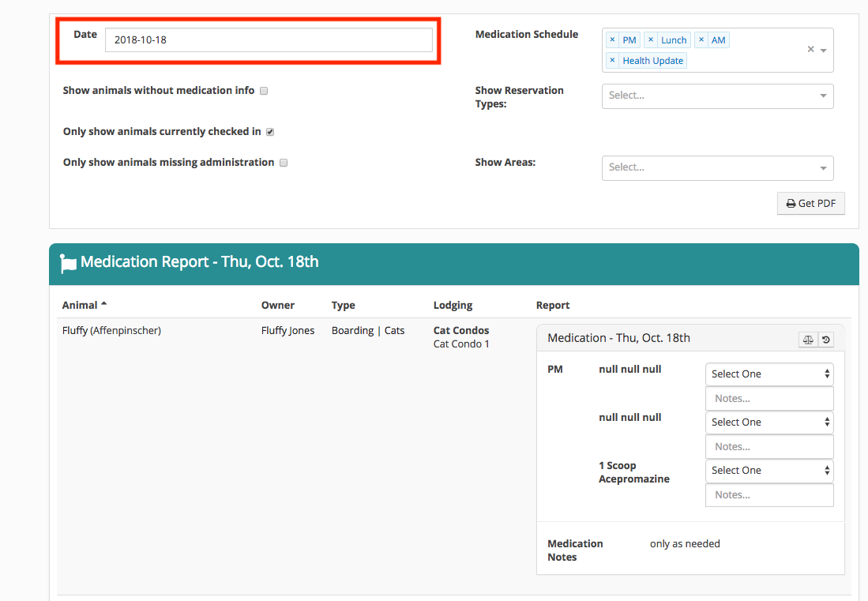Viewport: 868px width, 601px height.
Task: Click the history reset icon on the medication card
Action: click(x=826, y=340)
